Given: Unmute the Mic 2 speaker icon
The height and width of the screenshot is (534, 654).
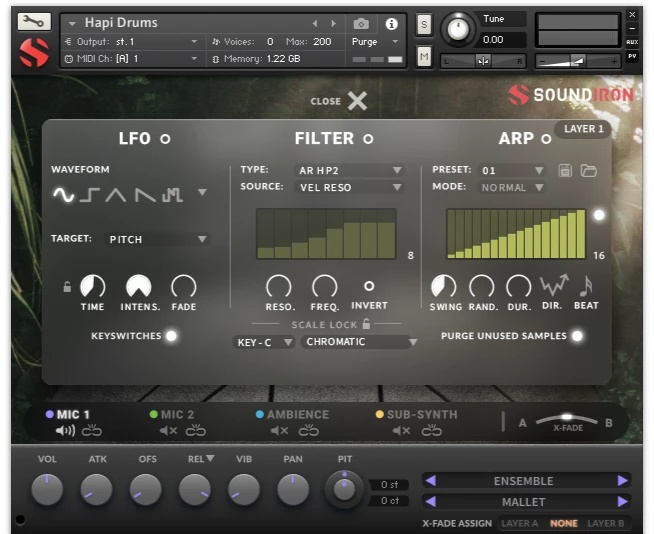Looking at the screenshot, I should pos(169,430).
